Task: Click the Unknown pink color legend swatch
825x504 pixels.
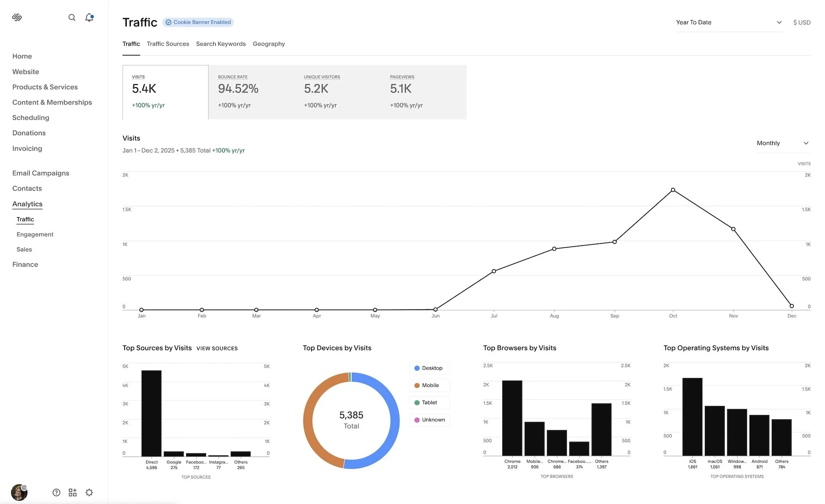Action: [x=417, y=420]
